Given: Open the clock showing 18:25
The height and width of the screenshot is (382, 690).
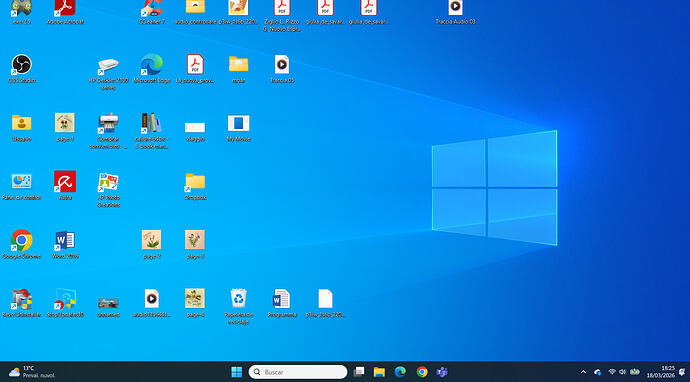Looking at the screenshot, I should point(661,372).
